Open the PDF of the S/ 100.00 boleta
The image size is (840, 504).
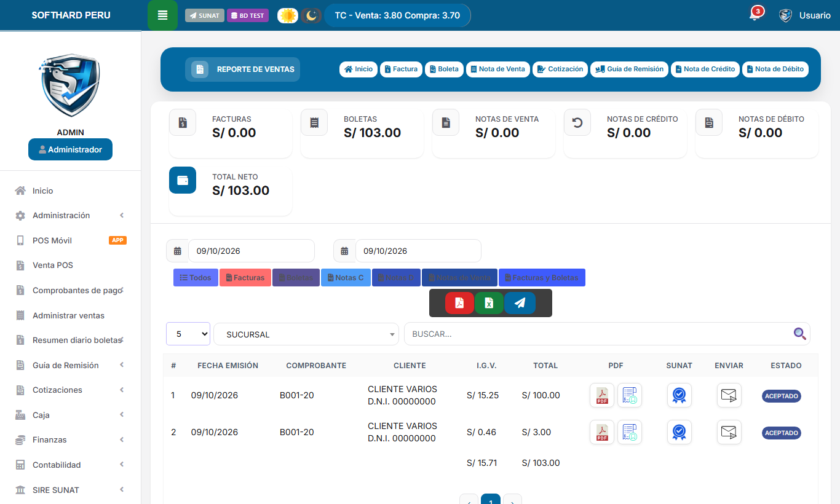coord(602,395)
